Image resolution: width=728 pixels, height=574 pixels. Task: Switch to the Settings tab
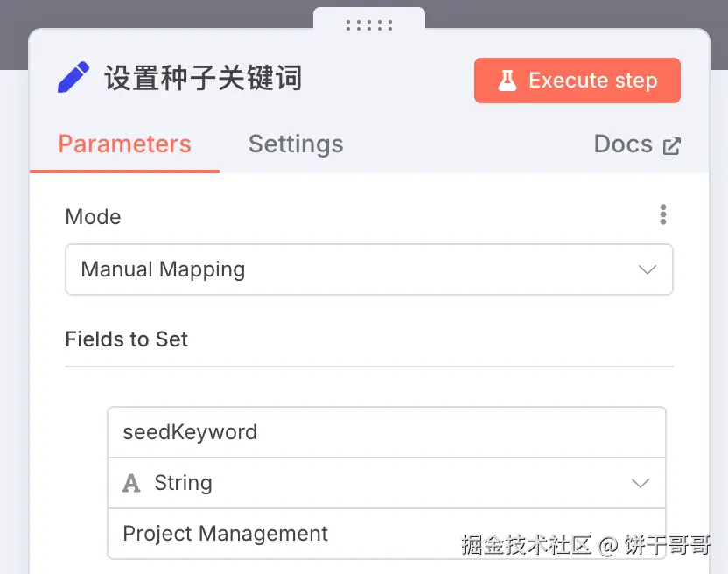[x=296, y=144]
